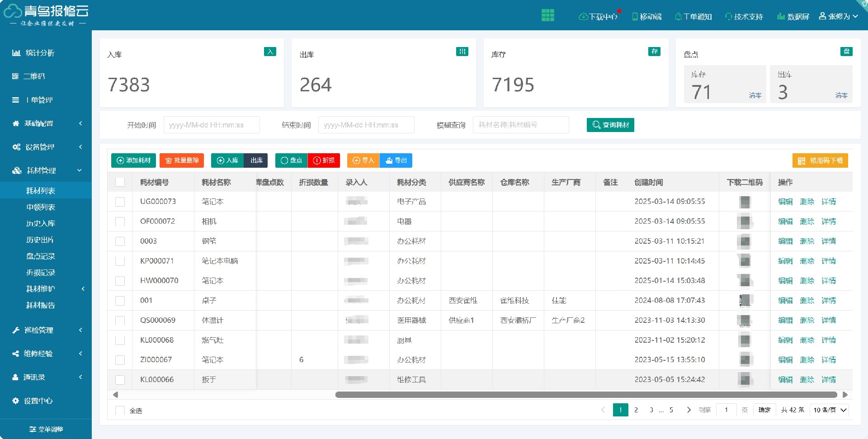Open the 张修为 user dropdown
Viewport: 868px width, 439px height.
click(x=838, y=17)
